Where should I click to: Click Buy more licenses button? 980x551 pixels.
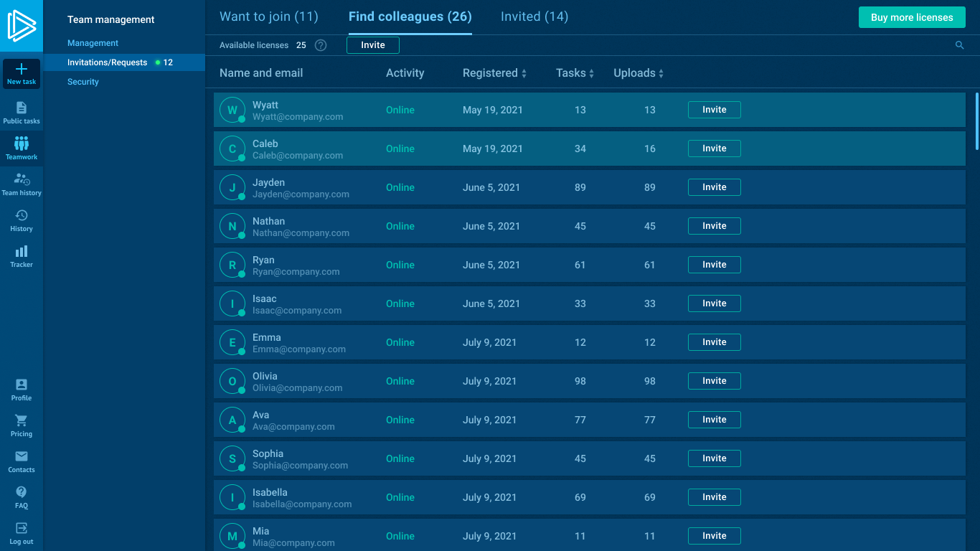pyautogui.click(x=912, y=17)
